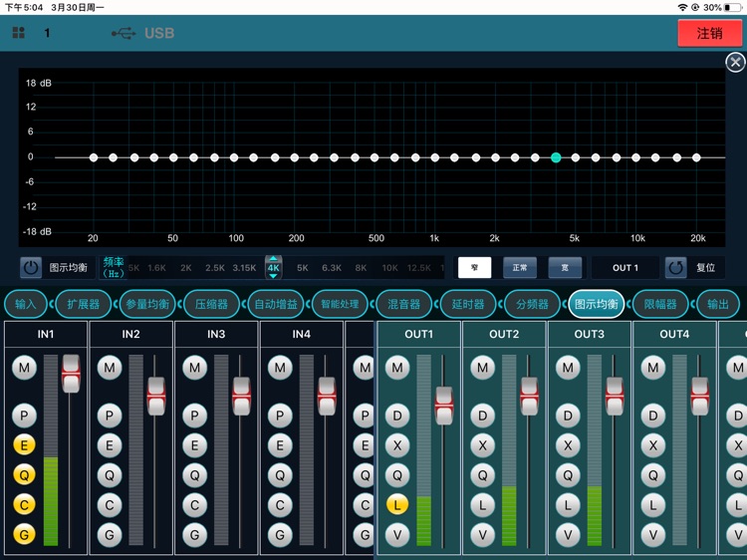Open the OUT 1 channel selector
Image resolution: width=747 pixels, height=560 pixels.
click(x=625, y=268)
